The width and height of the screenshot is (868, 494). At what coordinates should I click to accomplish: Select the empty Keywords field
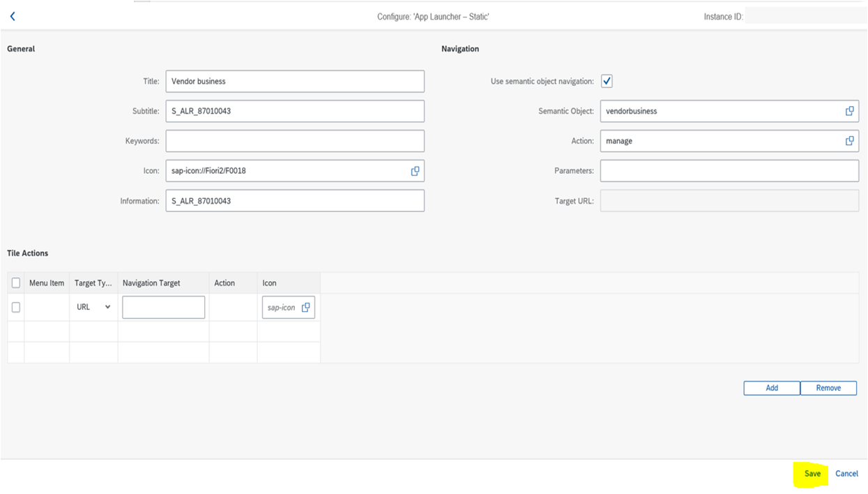point(294,141)
